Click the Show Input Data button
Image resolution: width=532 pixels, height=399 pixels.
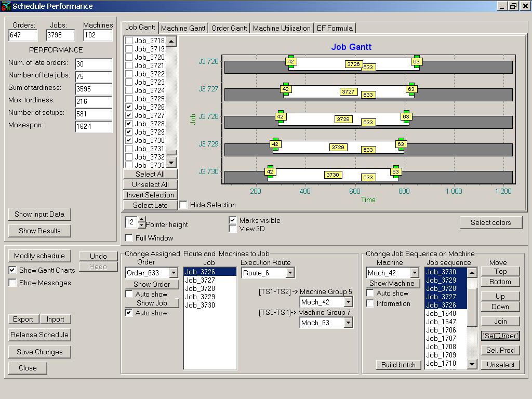point(39,215)
